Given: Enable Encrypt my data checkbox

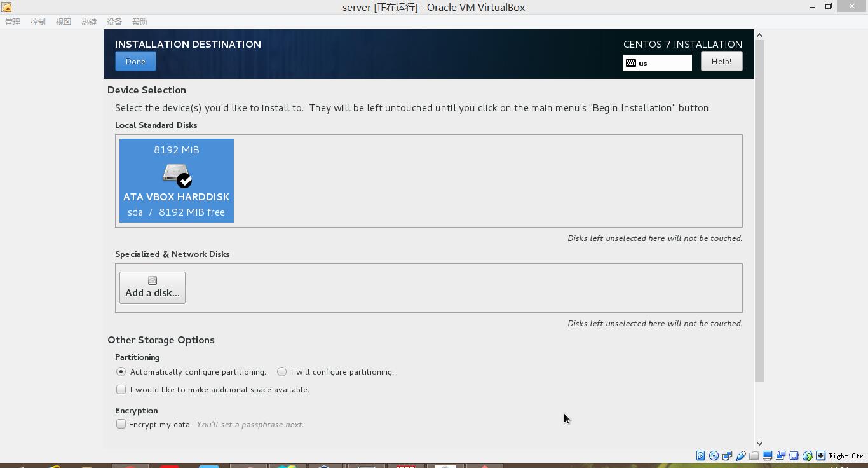Looking at the screenshot, I should coord(121,424).
